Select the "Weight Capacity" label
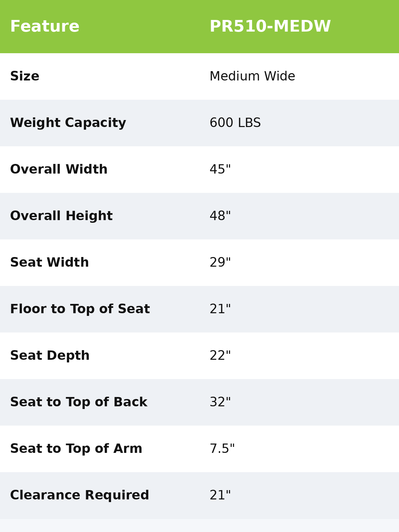399x532 pixels. (x=68, y=123)
